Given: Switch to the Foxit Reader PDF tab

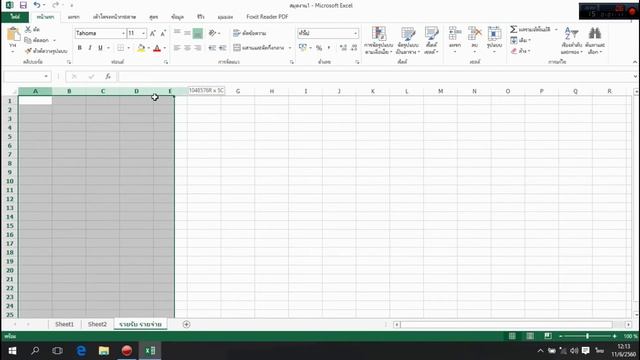Looking at the screenshot, I should coord(267,17).
